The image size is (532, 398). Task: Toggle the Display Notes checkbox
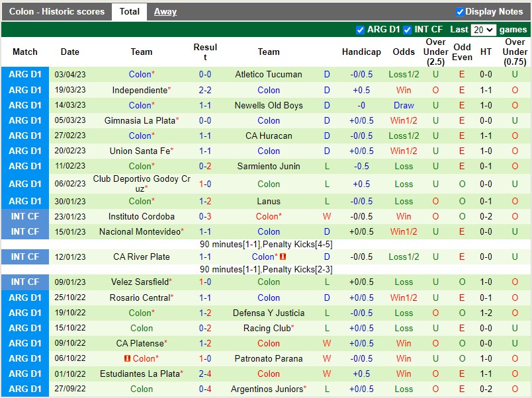coord(460,12)
